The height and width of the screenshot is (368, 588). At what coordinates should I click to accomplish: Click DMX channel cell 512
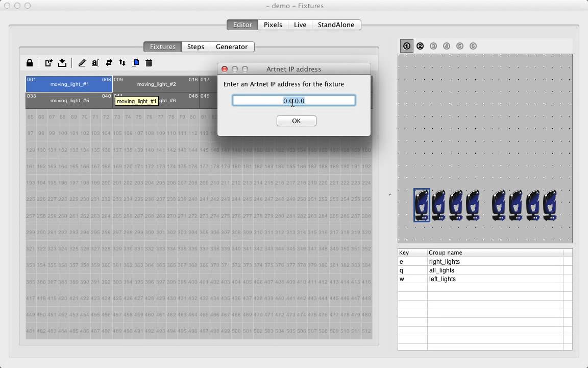[x=366, y=331]
